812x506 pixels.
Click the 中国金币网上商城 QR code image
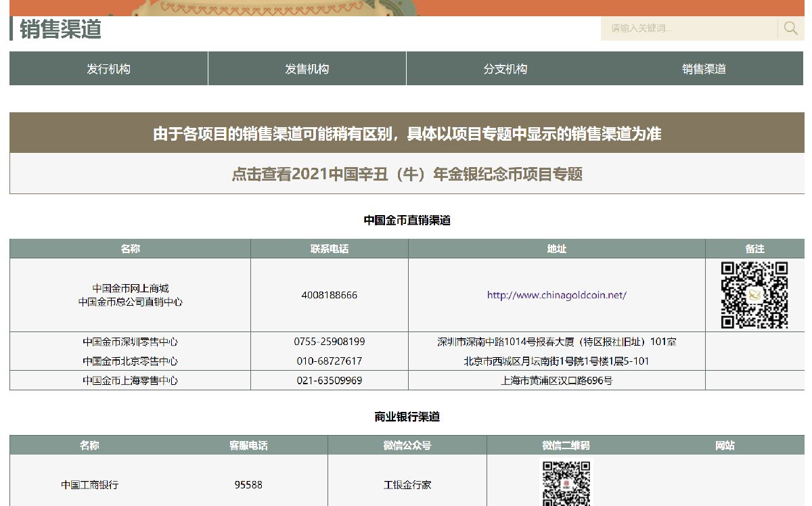click(x=754, y=295)
